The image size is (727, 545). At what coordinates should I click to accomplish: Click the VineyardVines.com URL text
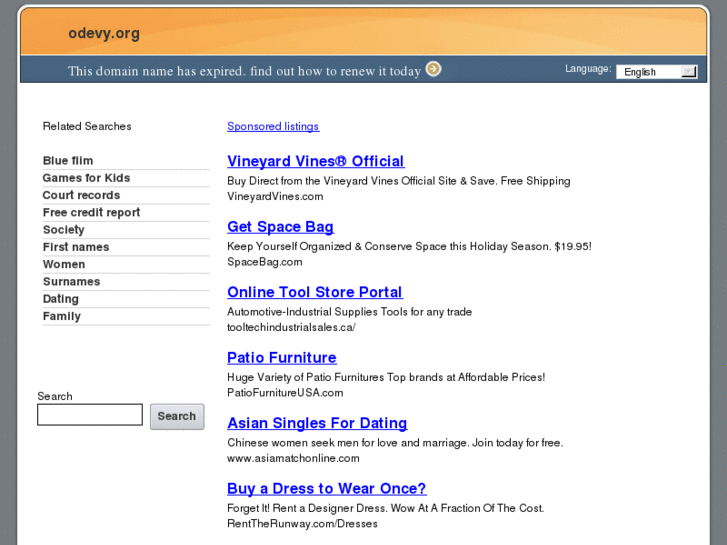tap(275, 196)
